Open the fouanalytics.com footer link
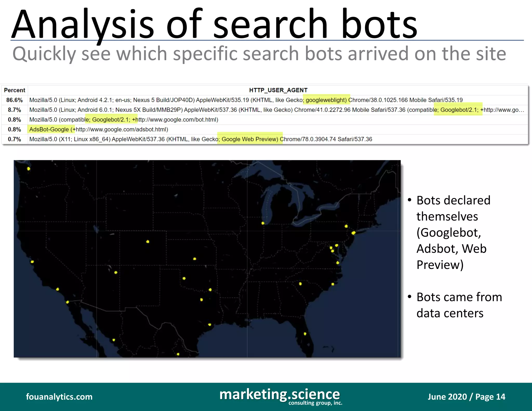Image resolution: width=532 pixels, height=411 pixels. pyautogui.click(x=59, y=397)
